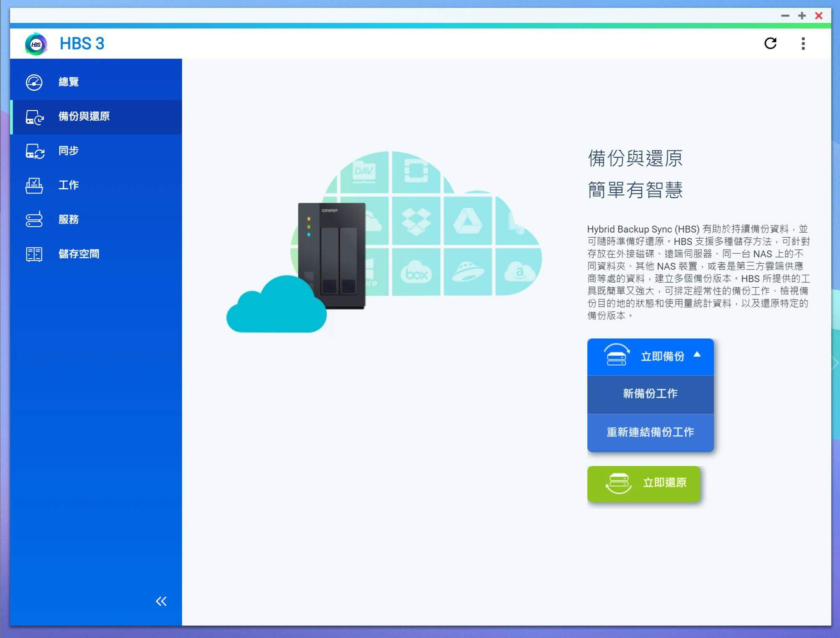Choose 新備份工作 from the dropdown
Viewport: 840px width, 638px height.
click(650, 394)
